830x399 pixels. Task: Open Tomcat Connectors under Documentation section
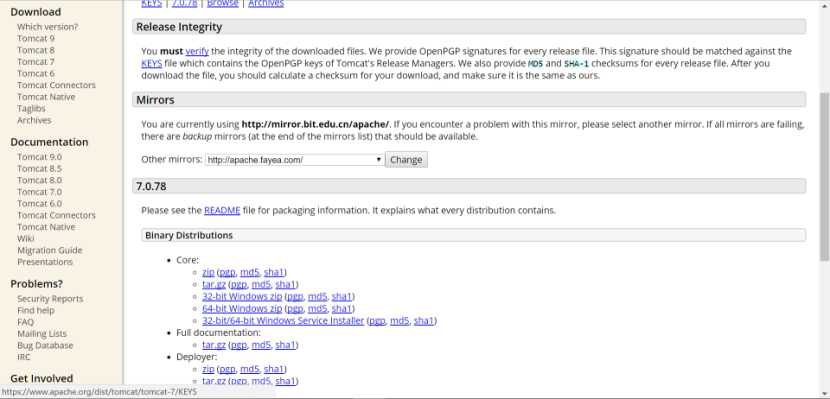click(x=56, y=215)
